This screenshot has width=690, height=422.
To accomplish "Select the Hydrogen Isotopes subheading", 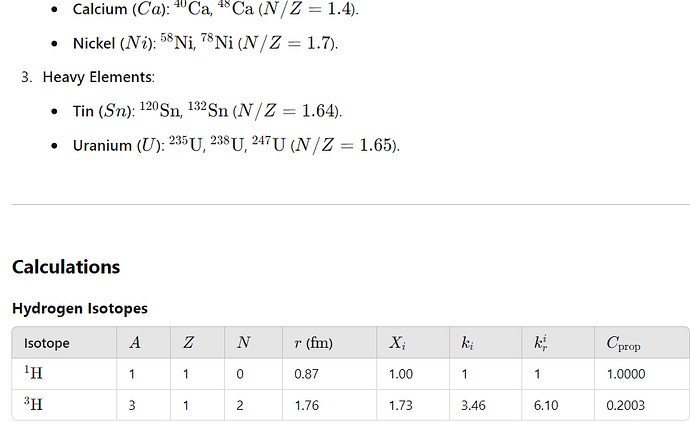I will click(80, 308).
